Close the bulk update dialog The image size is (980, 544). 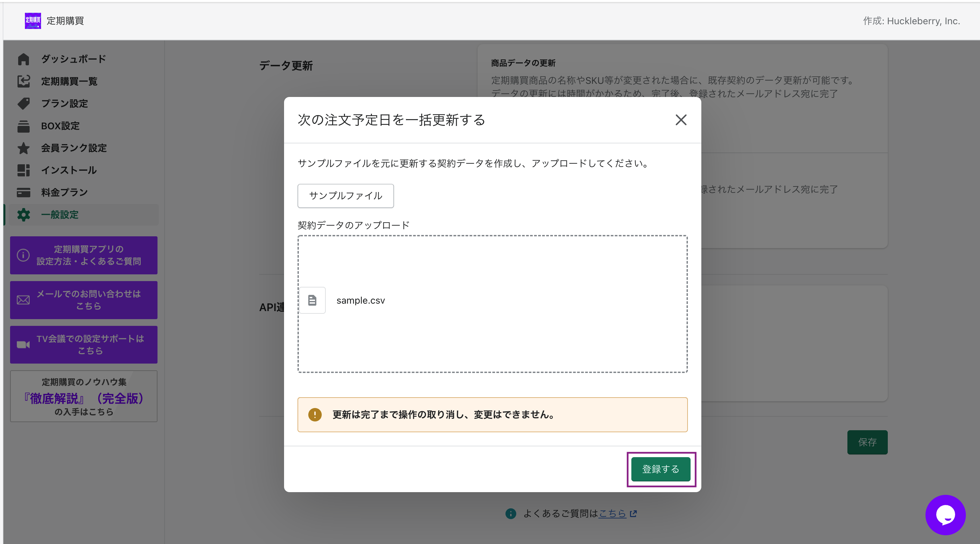(680, 120)
